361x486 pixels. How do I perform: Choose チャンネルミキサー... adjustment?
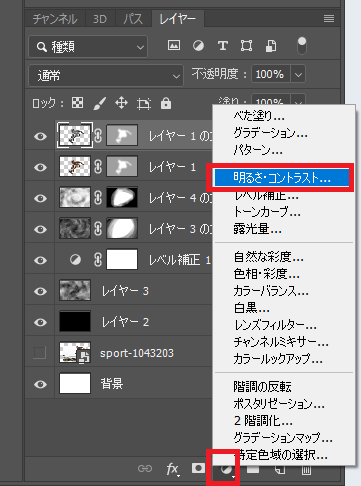click(x=281, y=342)
